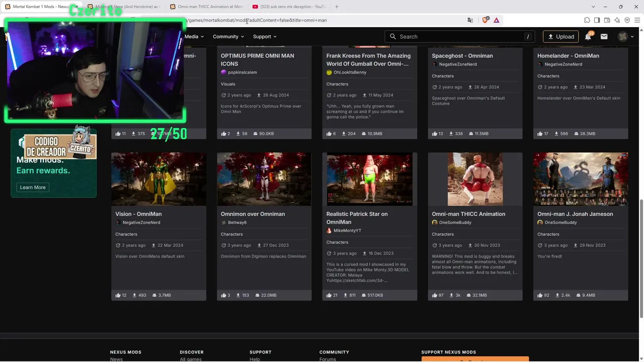
Task: Visit MikeMontyYT author profile
Action: click(x=348, y=231)
